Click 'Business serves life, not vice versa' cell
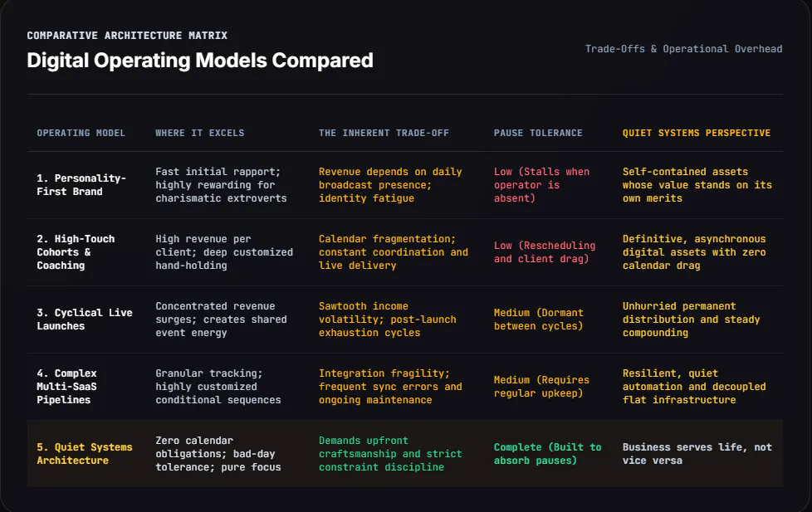This screenshot has height=512, width=812. tap(697, 454)
